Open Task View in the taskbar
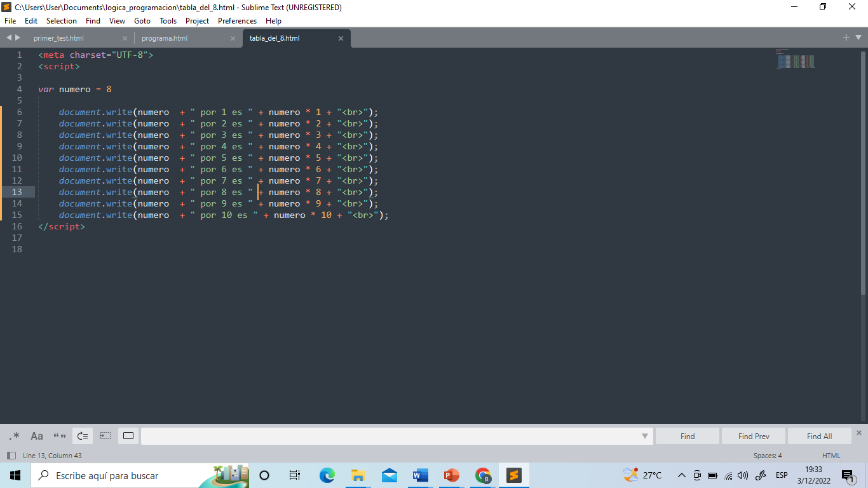 (295, 475)
